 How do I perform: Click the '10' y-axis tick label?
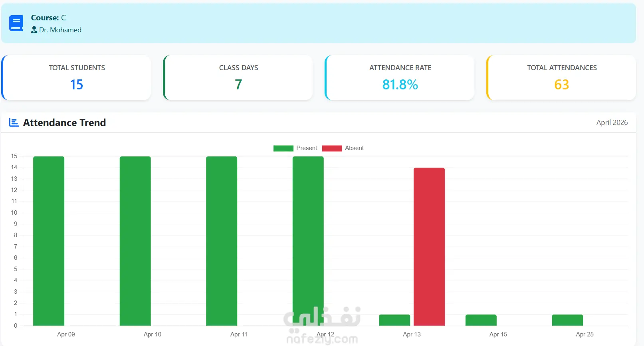(14, 213)
